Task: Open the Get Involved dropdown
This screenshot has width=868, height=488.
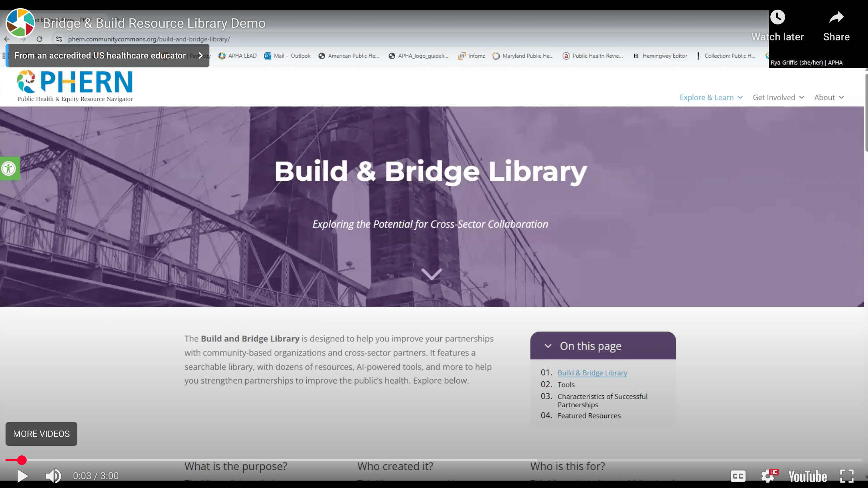Action: 778,97
